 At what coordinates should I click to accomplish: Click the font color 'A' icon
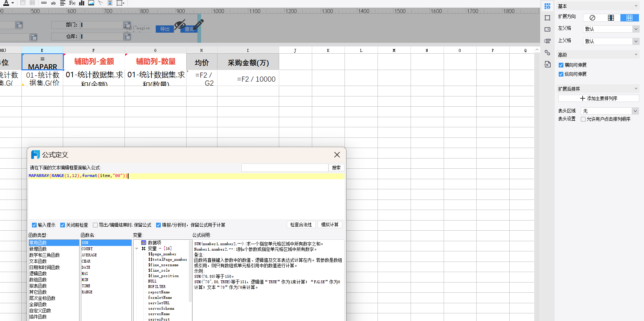(6, 3)
